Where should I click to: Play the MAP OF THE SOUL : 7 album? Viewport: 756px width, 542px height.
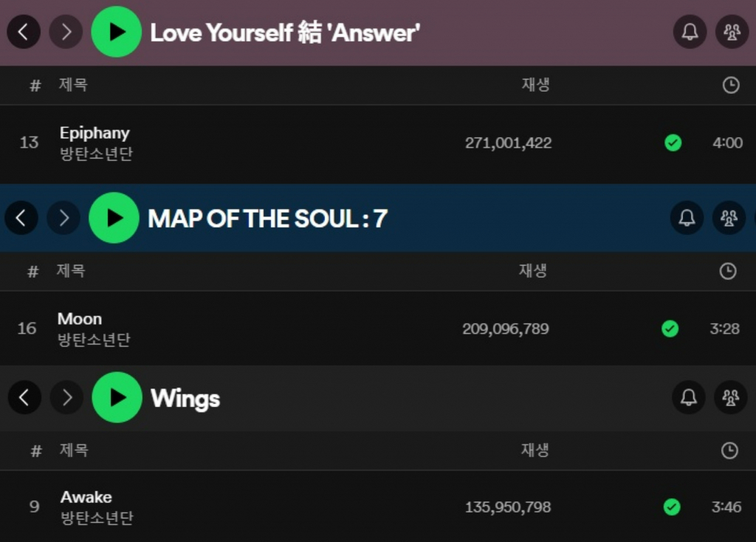click(x=114, y=218)
